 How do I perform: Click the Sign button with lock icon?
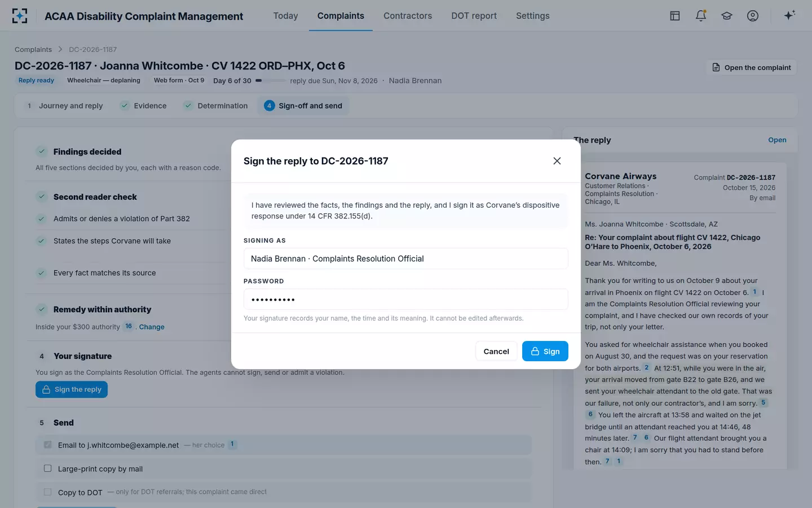[545, 351]
